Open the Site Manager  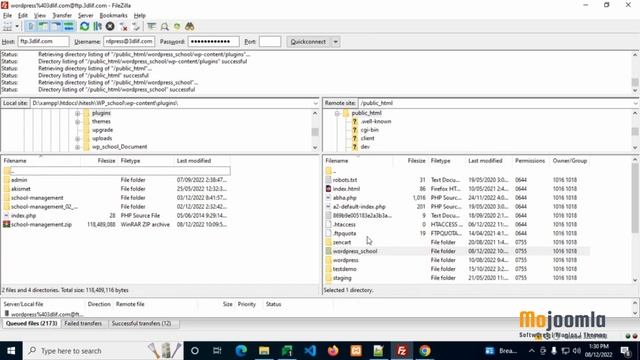click(7, 27)
